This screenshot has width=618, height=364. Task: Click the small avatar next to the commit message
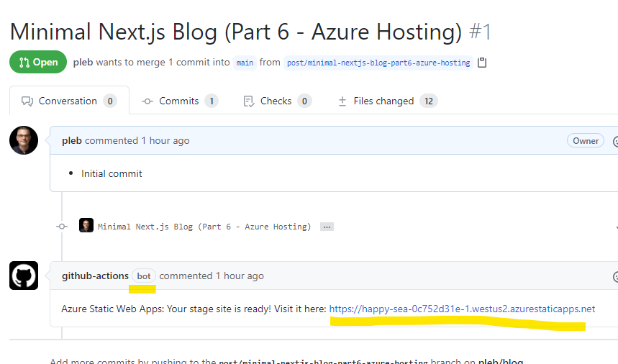tap(86, 225)
